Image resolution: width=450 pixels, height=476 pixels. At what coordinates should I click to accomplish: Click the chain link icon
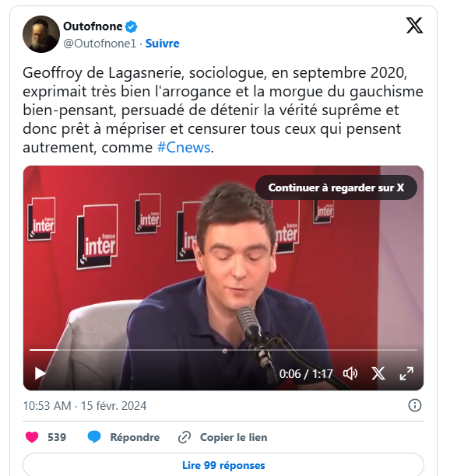coord(185,437)
